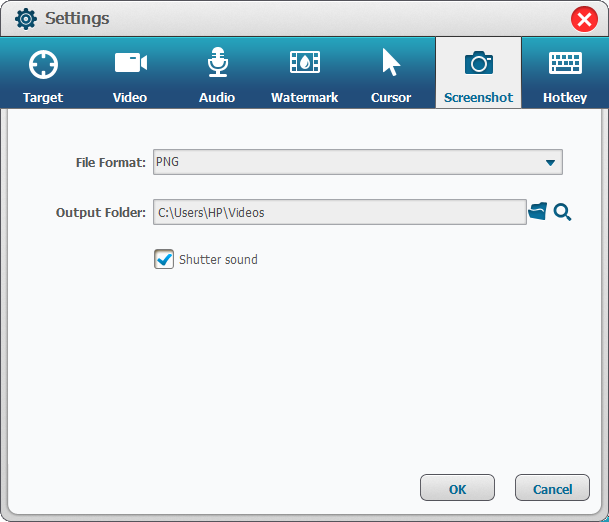
Task: Switch to the Audio tab label
Action: pyautogui.click(x=217, y=98)
